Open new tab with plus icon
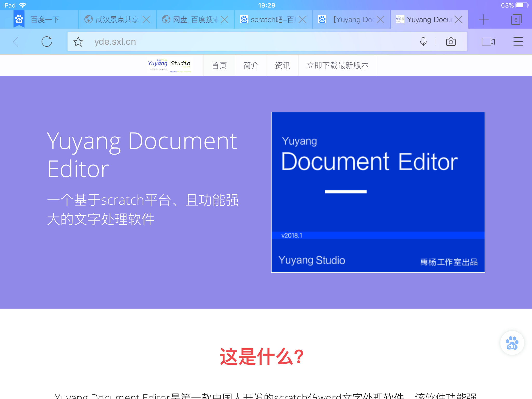 pos(484,19)
